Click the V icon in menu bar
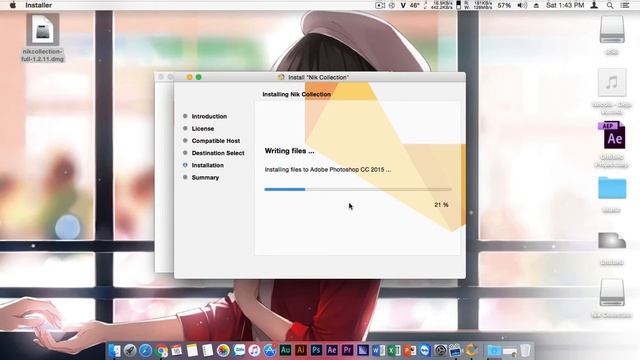Viewport: 640px width, 360px height. click(403, 5)
